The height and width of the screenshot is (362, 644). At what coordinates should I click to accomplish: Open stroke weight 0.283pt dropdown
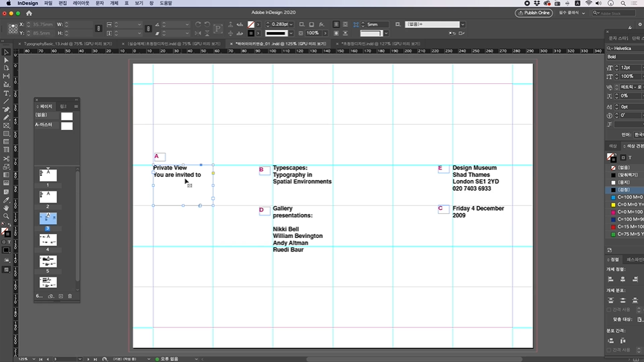(x=291, y=25)
